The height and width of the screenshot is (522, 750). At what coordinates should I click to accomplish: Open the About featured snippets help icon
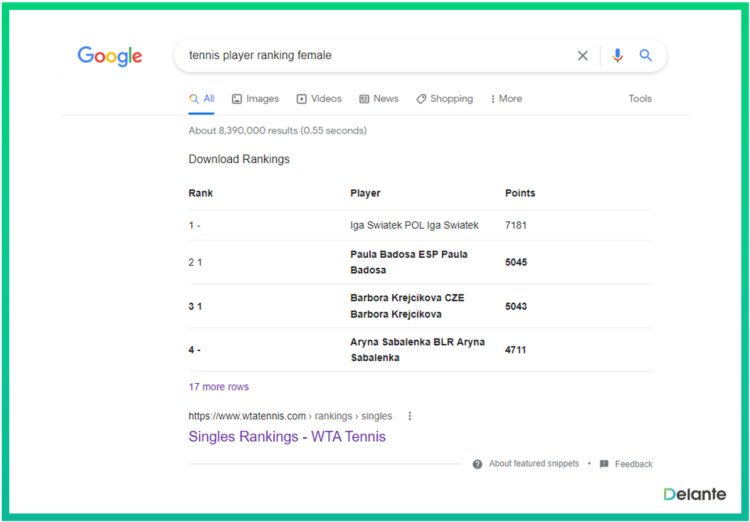click(x=477, y=464)
